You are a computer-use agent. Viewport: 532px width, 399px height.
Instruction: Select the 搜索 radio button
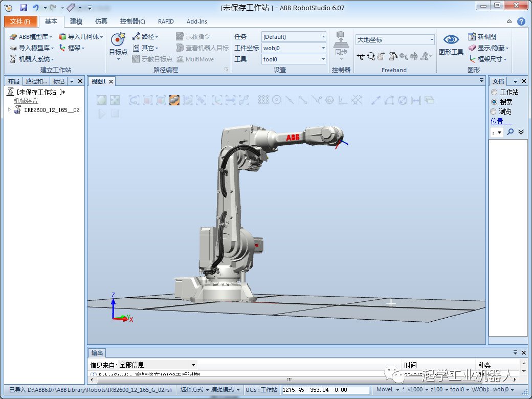pos(494,102)
